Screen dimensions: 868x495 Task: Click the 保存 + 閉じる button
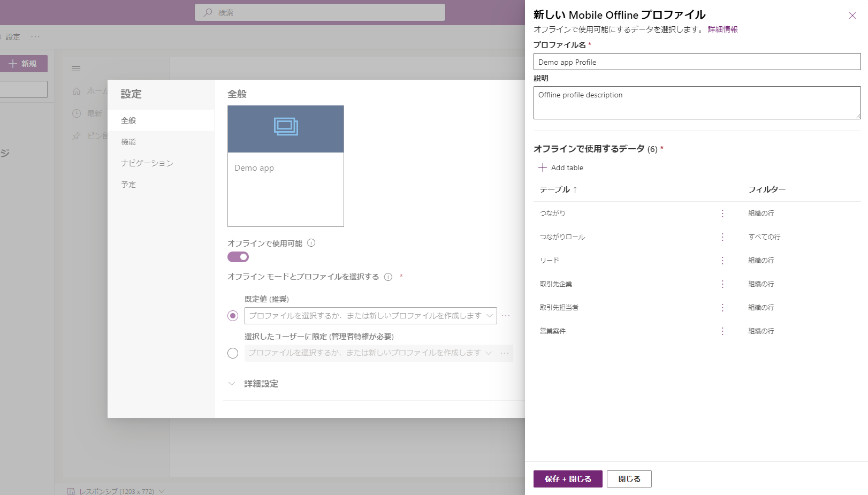coord(568,479)
